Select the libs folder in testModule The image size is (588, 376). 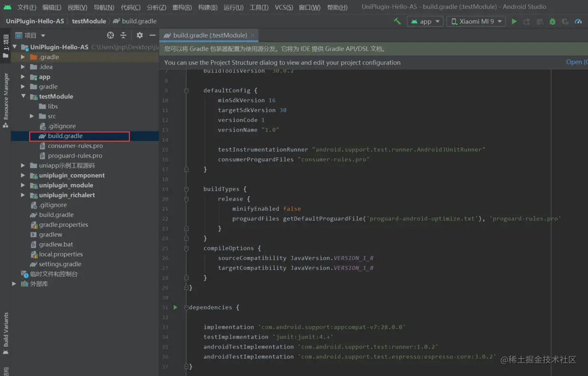coord(53,106)
